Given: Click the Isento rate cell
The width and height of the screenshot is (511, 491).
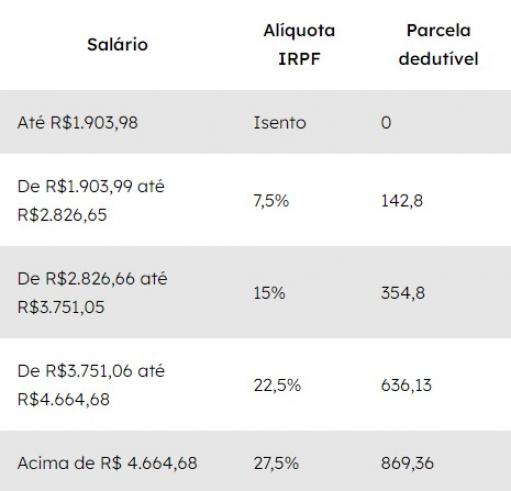Looking at the screenshot, I should pyautogui.click(x=280, y=122).
